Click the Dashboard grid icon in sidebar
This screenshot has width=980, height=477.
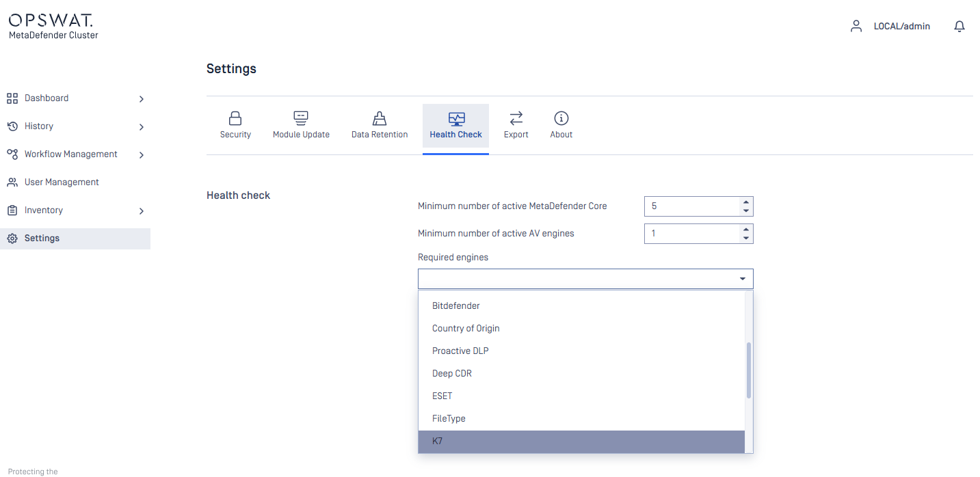(x=12, y=98)
